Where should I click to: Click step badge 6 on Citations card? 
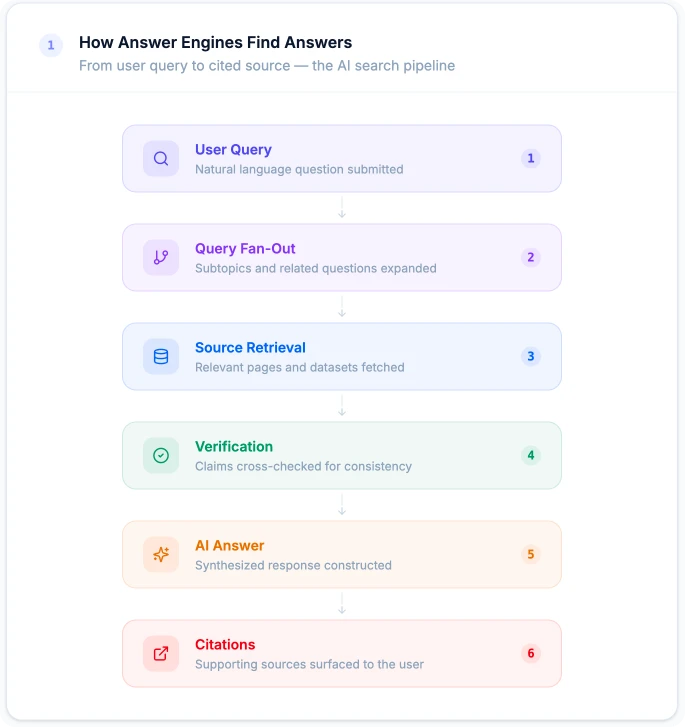click(531, 653)
